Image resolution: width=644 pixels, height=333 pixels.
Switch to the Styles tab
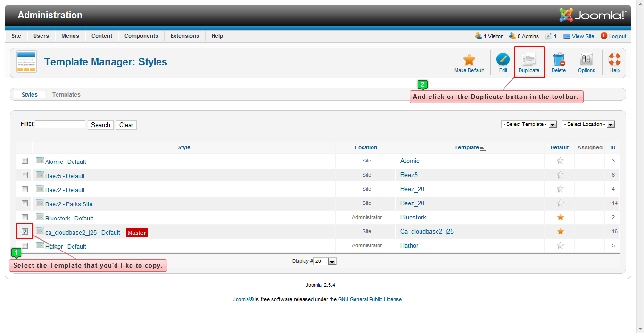coord(30,95)
